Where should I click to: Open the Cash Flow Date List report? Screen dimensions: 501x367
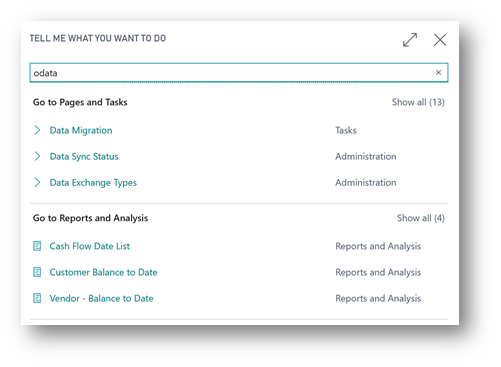tap(90, 246)
